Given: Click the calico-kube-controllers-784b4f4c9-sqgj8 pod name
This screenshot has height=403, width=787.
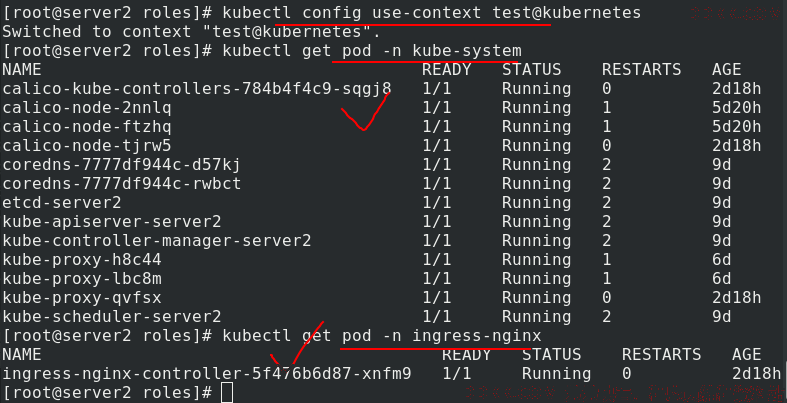Looking at the screenshot, I should pyautogui.click(x=197, y=89).
